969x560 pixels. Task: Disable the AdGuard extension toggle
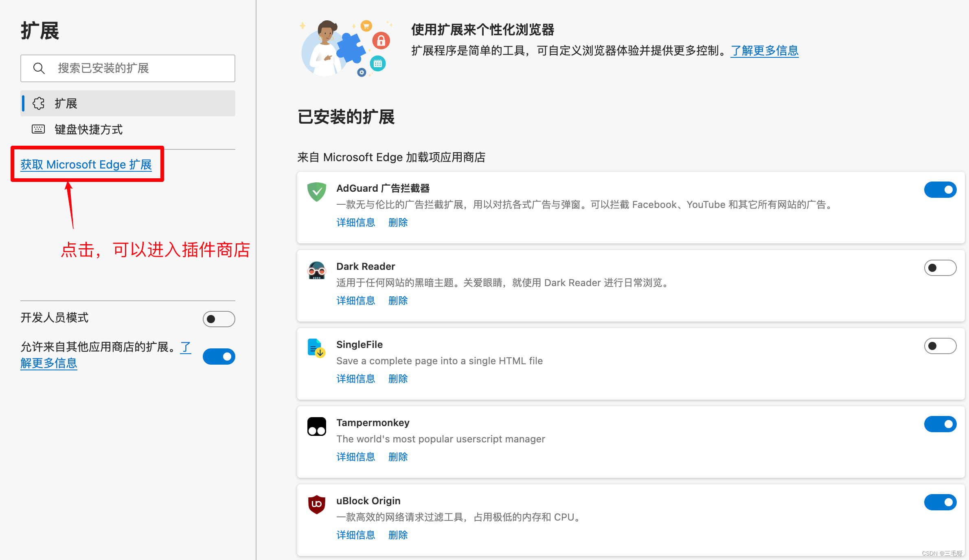pyautogui.click(x=940, y=190)
